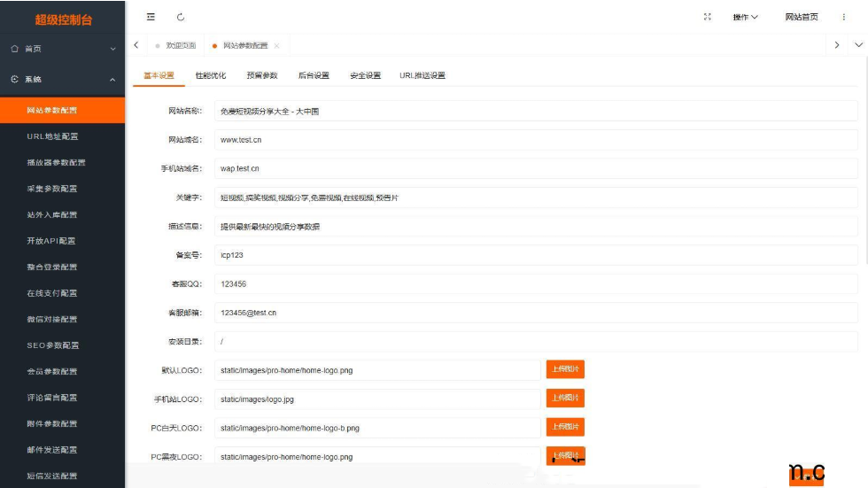Open 开放API配置 in the sidebar

coord(63,241)
